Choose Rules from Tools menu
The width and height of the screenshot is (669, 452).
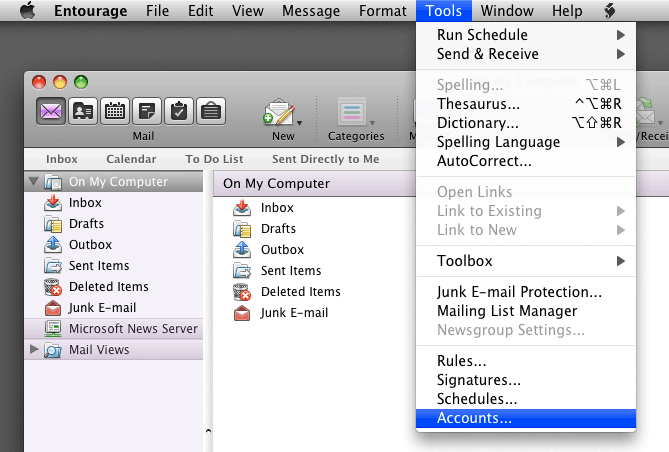(x=526, y=361)
